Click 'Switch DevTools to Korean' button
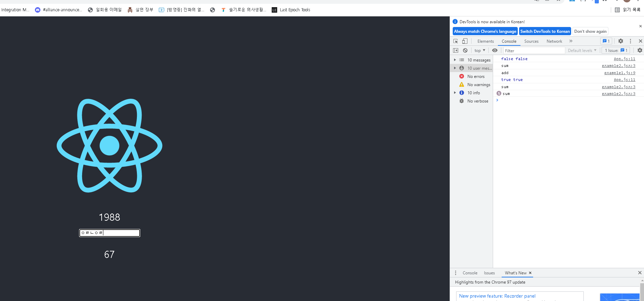The height and width of the screenshot is (301, 644). tap(545, 31)
